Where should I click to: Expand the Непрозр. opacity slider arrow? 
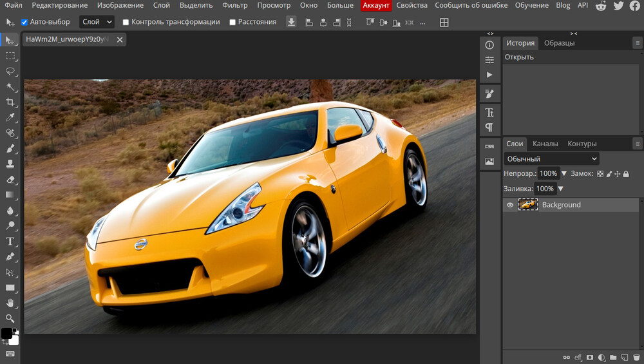(x=564, y=173)
